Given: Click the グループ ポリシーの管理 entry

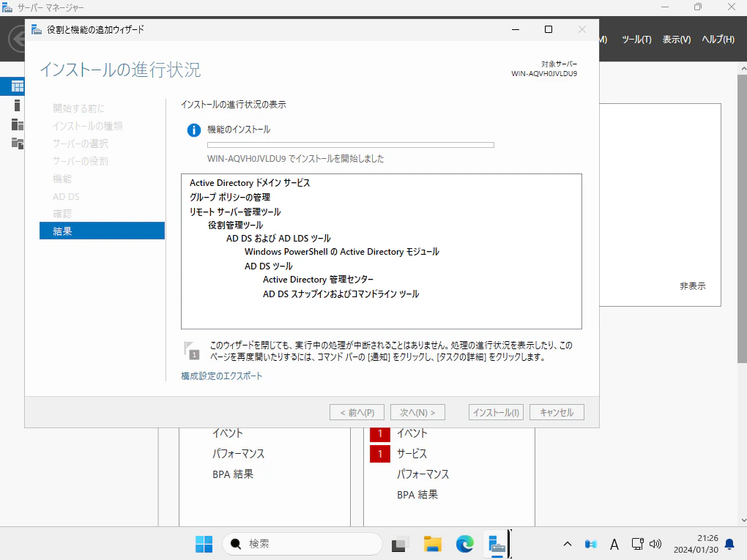Looking at the screenshot, I should pyautogui.click(x=230, y=197).
